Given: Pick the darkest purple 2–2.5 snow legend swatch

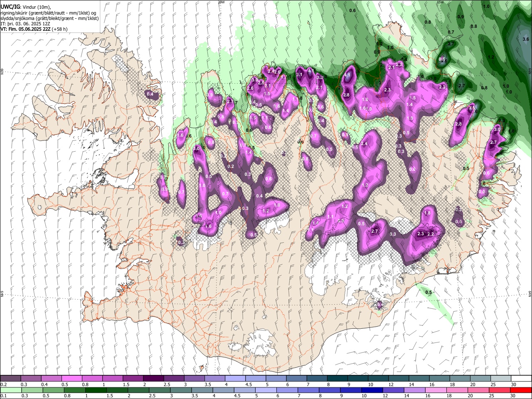Looking at the screenshot, I should pyautogui.click(x=153, y=379).
